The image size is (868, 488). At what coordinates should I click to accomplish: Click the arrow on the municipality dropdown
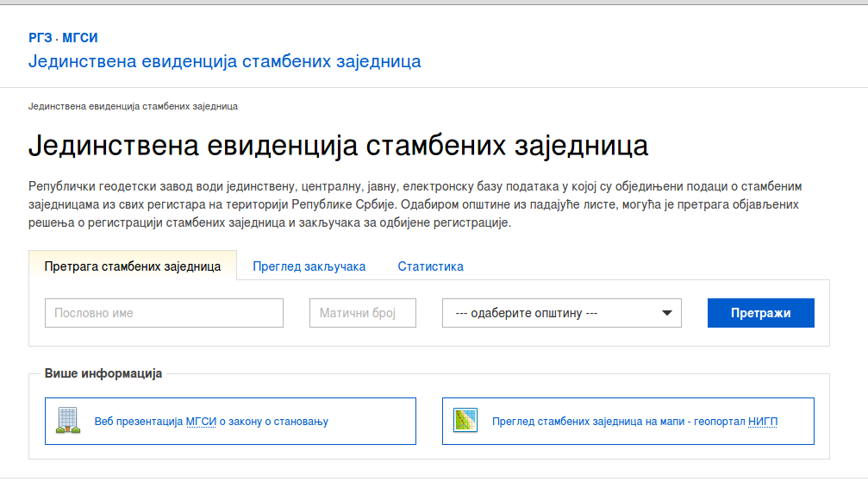click(x=666, y=313)
